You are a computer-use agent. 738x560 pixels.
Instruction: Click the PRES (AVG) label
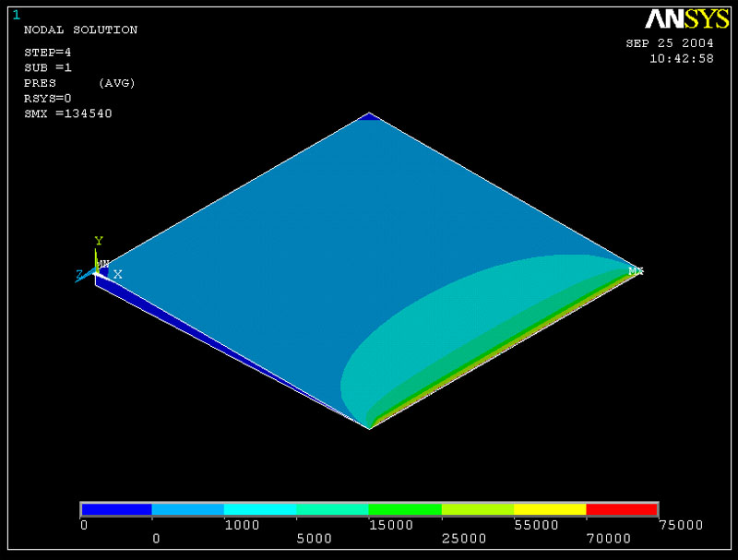pos(79,83)
